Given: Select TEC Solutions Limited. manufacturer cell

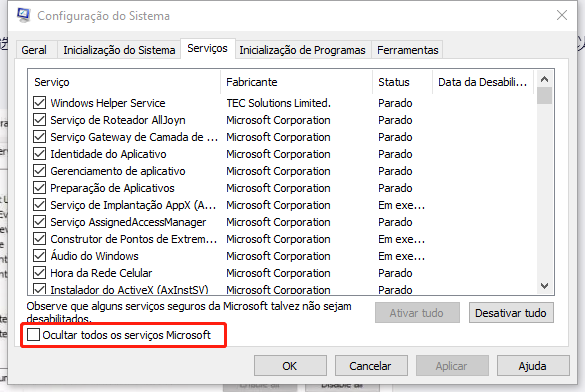Looking at the screenshot, I should (x=278, y=103).
